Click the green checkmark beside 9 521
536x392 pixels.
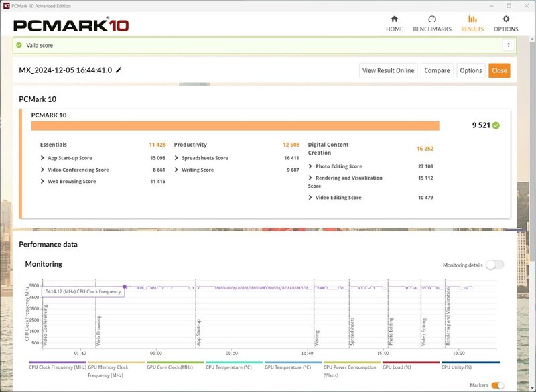[496, 125]
